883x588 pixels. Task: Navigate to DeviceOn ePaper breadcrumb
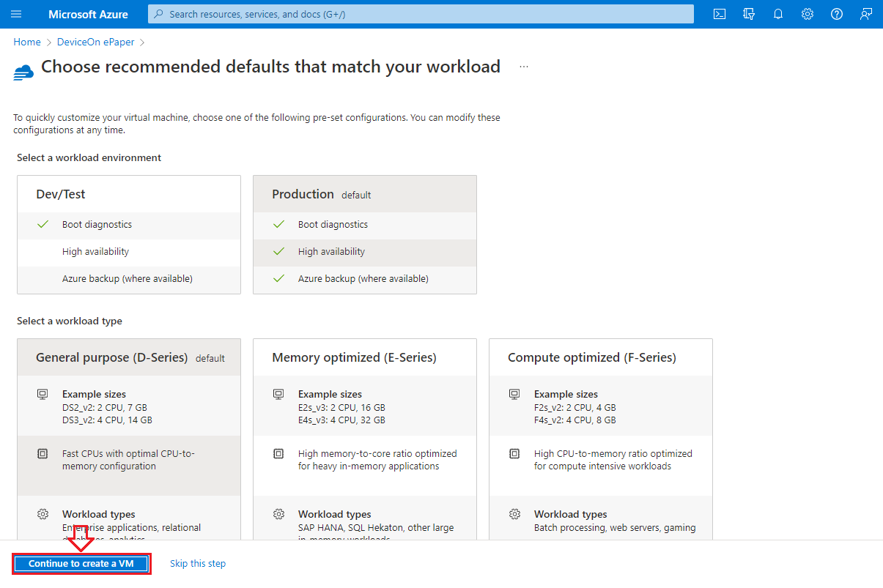click(96, 42)
